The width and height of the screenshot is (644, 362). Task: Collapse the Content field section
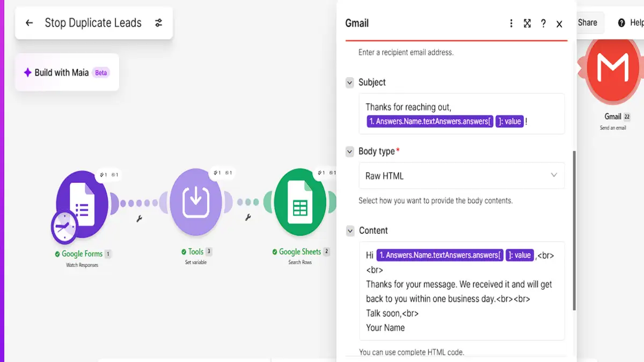click(350, 231)
